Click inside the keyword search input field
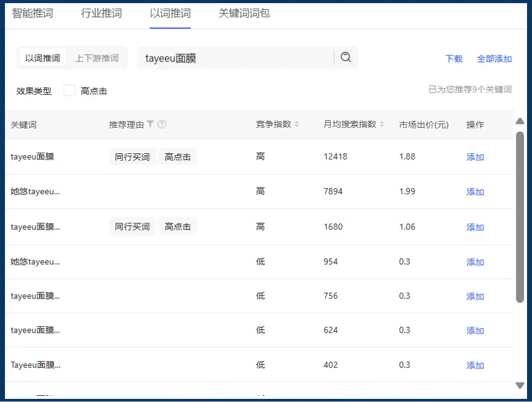 click(236, 56)
